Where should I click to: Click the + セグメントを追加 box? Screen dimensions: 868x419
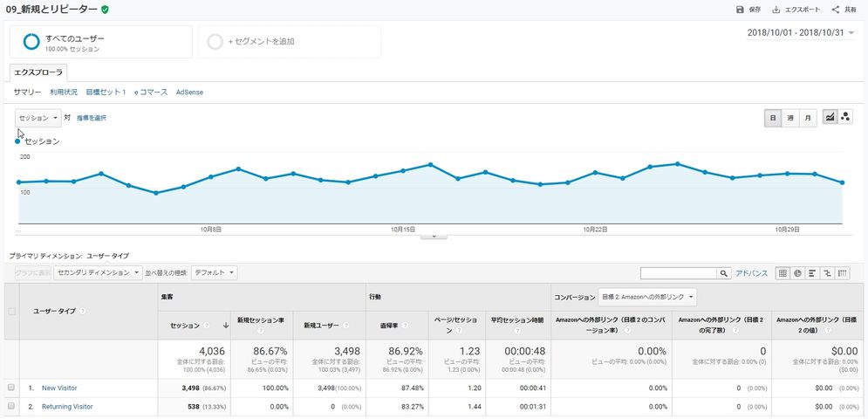tap(290, 42)
